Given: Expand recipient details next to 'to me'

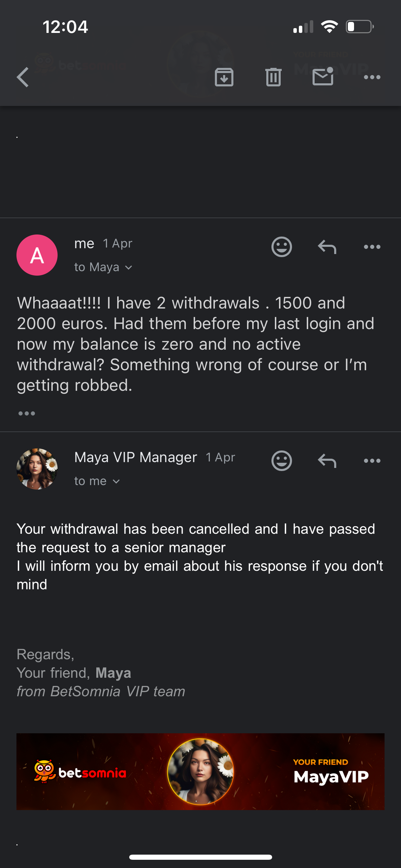Looking at the screenshot, I should coord(116,482).
